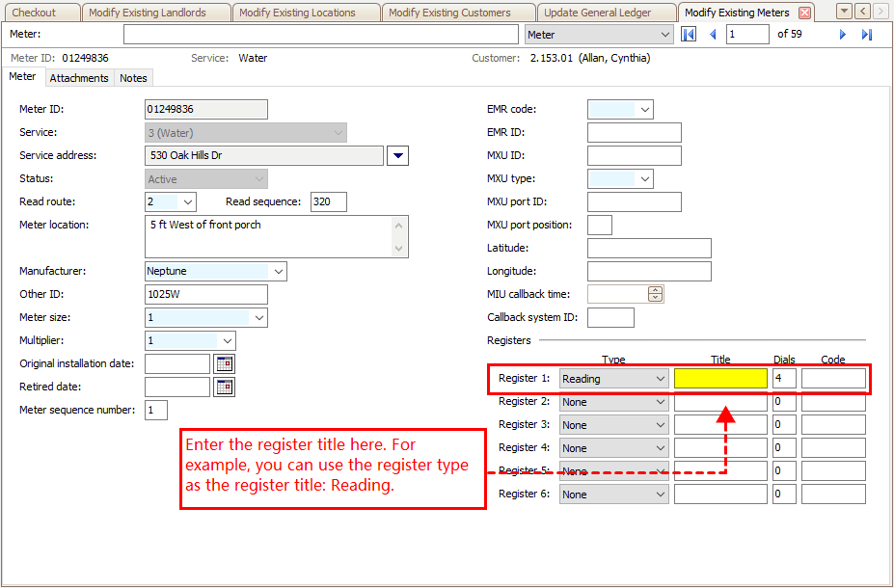
Task: Open the service address lookup button
Action: coord(397,155)
